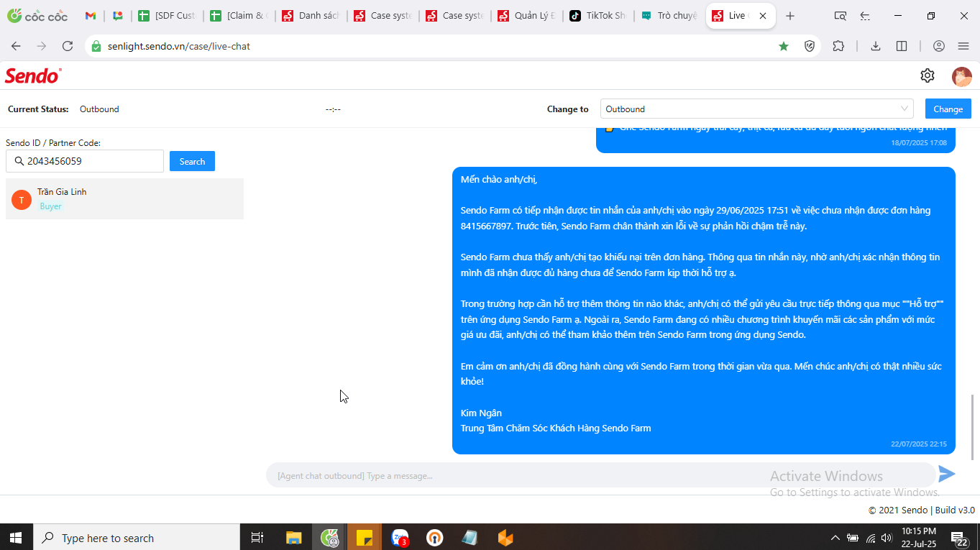This screenshot has height=550, width=980.
Task: Click the chat area vertical scrollbar
Action: pyautogui.click(x=974, y=427)
